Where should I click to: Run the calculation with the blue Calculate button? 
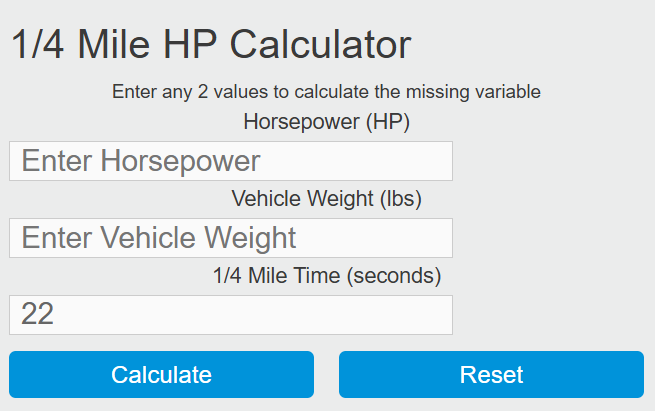(x=161, y=375)
